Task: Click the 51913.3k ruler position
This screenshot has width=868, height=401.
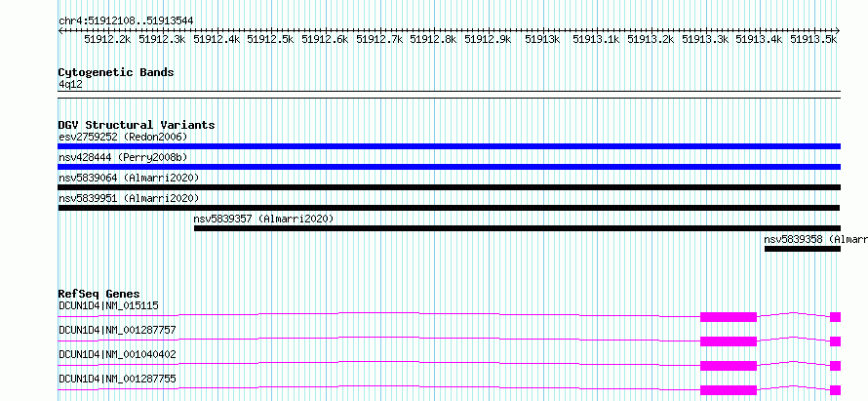Action: [x=705, y=39]
